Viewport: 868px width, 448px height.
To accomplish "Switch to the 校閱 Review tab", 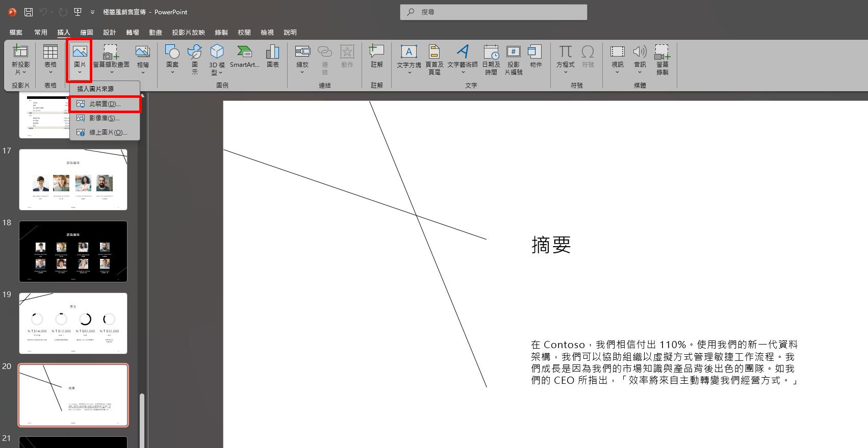I will click(x=244, y=32).
